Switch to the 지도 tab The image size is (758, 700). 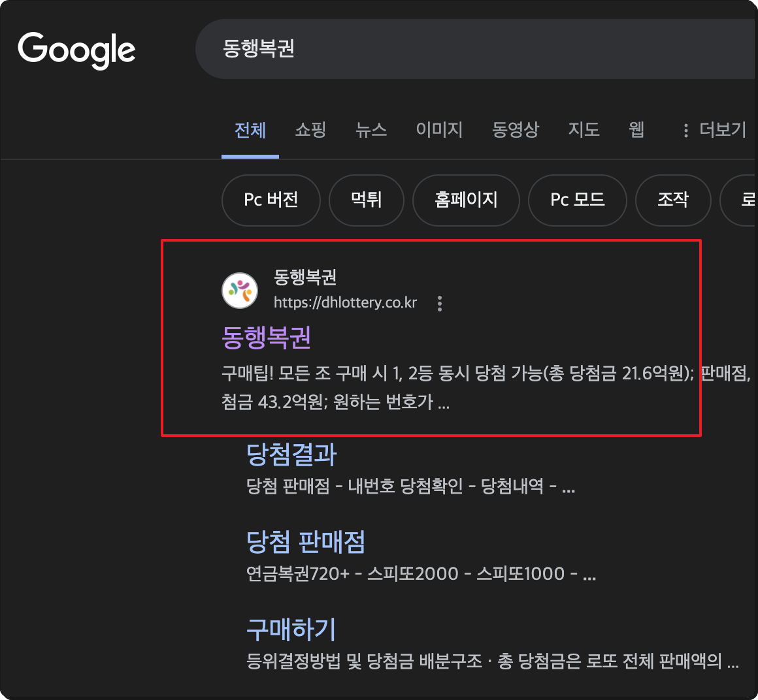[584, 129]
